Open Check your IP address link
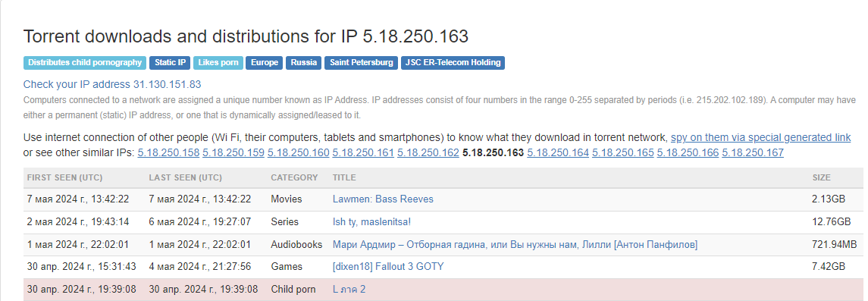Viewport: 868px width, 301px height. (x=112, y=85)
